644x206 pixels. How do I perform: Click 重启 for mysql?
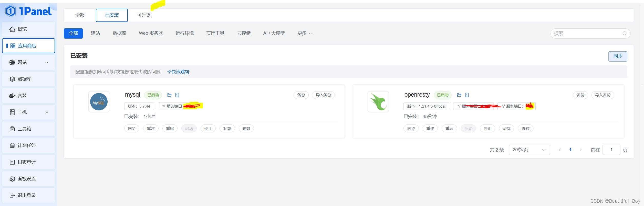pyautogui.click(x=170, y=128)
